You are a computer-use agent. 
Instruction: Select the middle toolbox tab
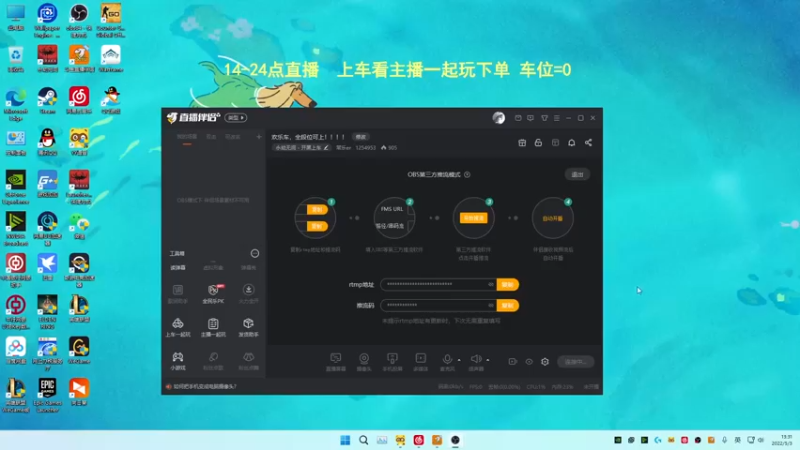click(x=213, y=267)
